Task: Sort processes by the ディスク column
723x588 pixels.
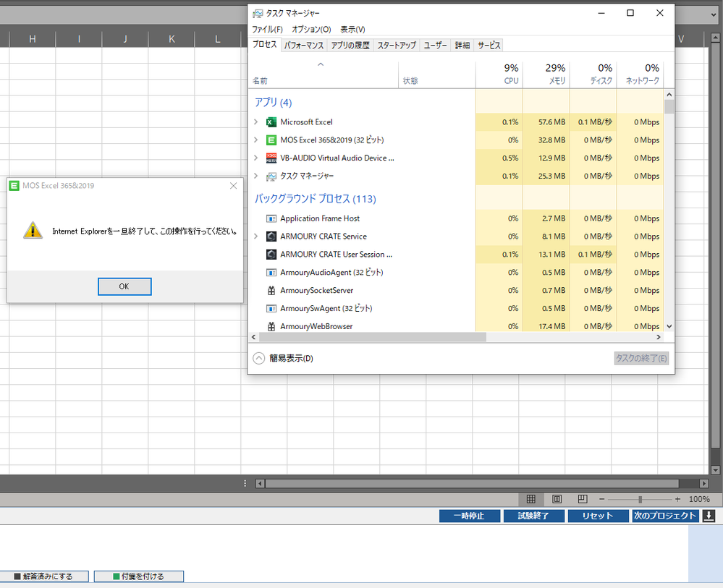Action: (x=593, y=74)
